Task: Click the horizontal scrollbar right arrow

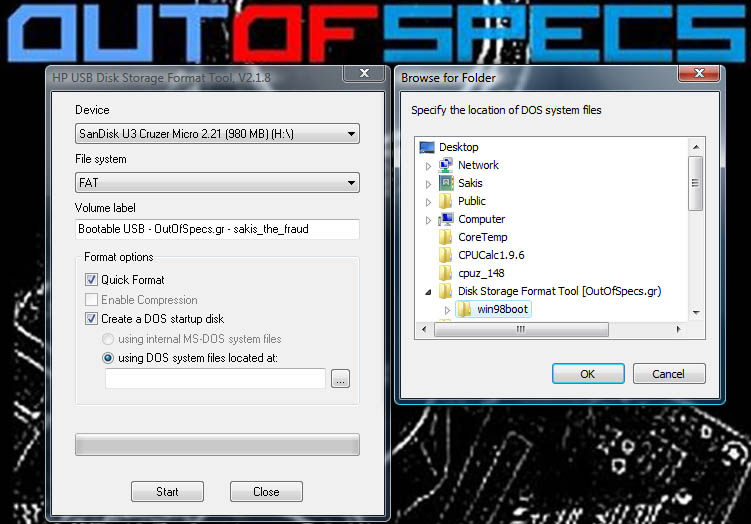Action: coord(679,330)
